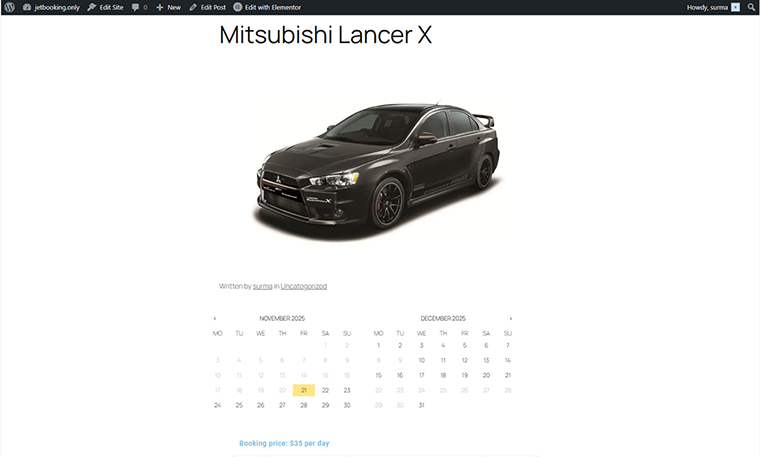
Task: Select December 13 in calendar
Action: [486, 361]
